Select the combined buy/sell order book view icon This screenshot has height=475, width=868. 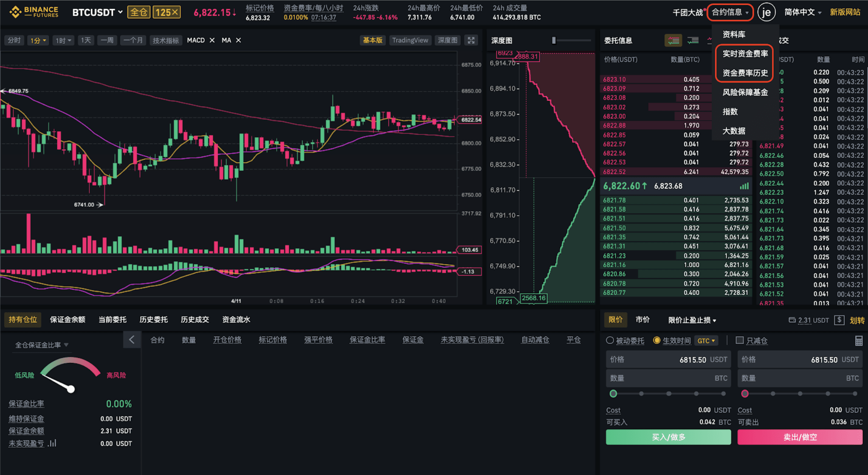click(673, 40)
